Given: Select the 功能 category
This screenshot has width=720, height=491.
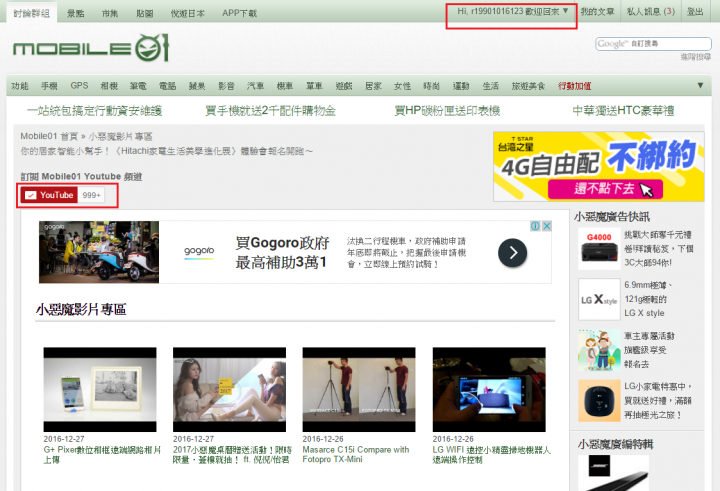Looking at the screenshot, I should [x=20, y=86].
